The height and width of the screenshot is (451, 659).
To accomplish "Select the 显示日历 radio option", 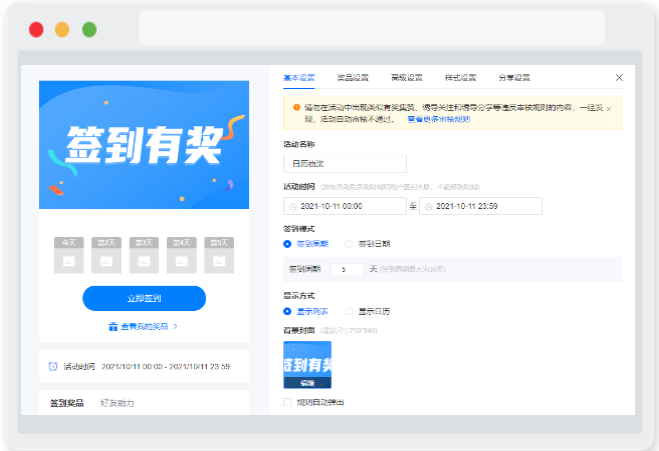I will click(349, 311).
